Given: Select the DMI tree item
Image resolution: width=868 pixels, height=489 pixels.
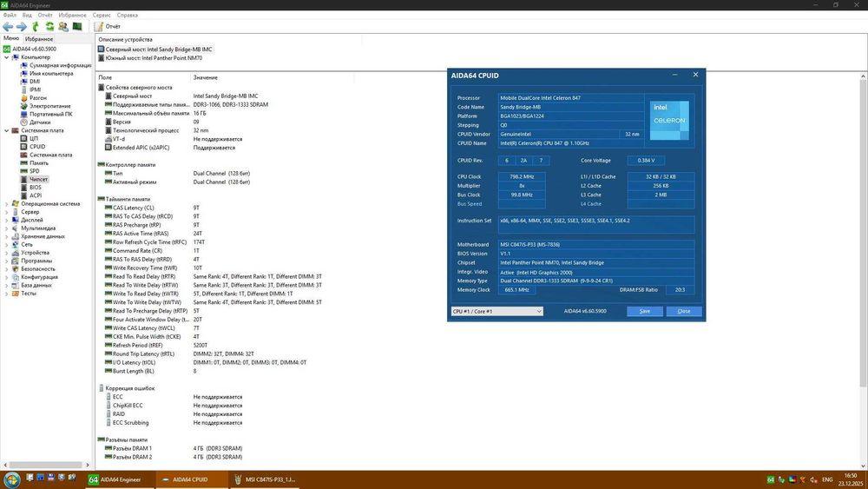Looking at the screenshot, I should coord(35,82).
